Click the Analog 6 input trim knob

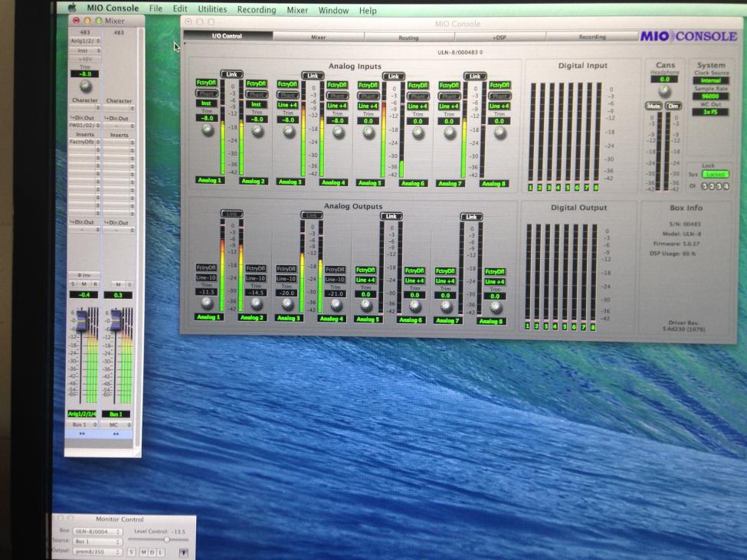[418, 133]
